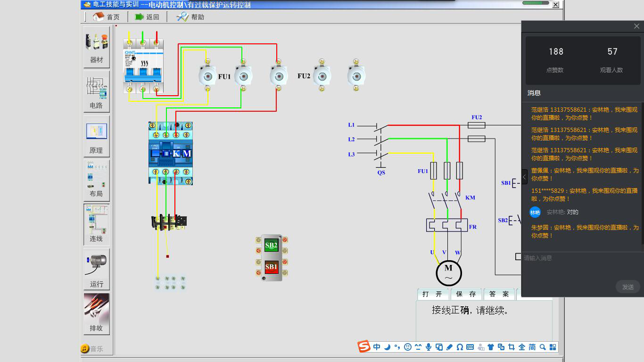Click the 安林艳: 对的 chat message
Screen dimensions: 644x362
coord(562,212)
